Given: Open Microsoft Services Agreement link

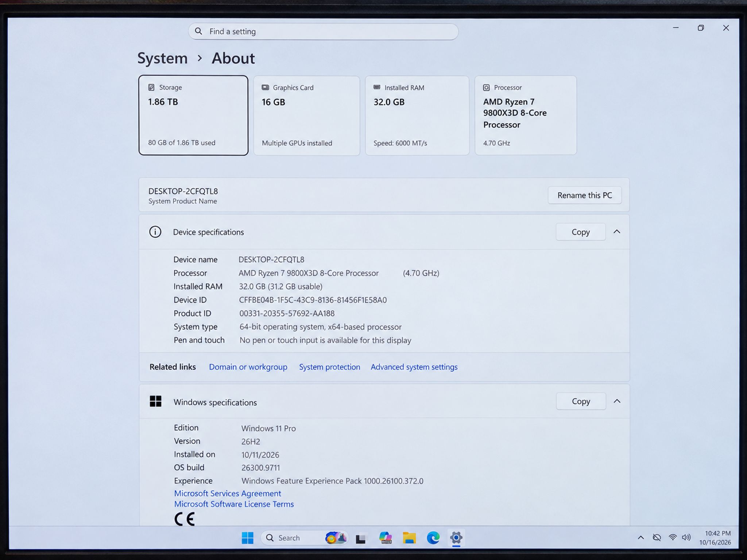Looking at the screenshot, I should click(x=228, y=493).
